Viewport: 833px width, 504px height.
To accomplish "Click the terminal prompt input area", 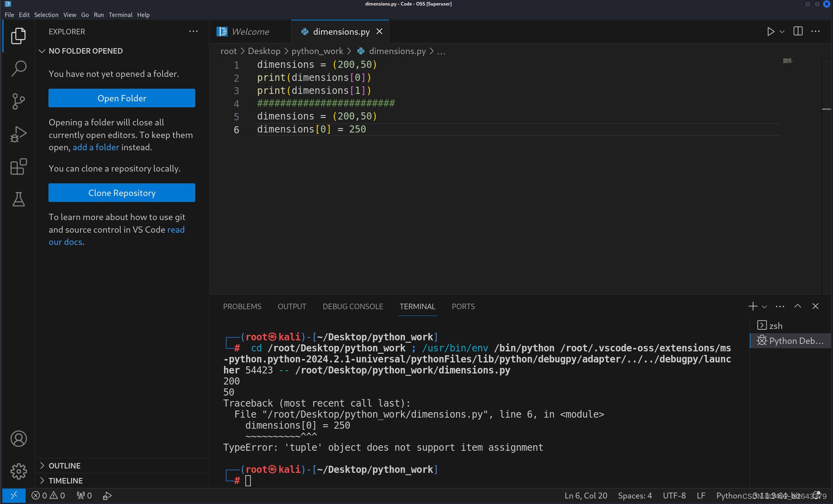I will click(x=248, y=481).
